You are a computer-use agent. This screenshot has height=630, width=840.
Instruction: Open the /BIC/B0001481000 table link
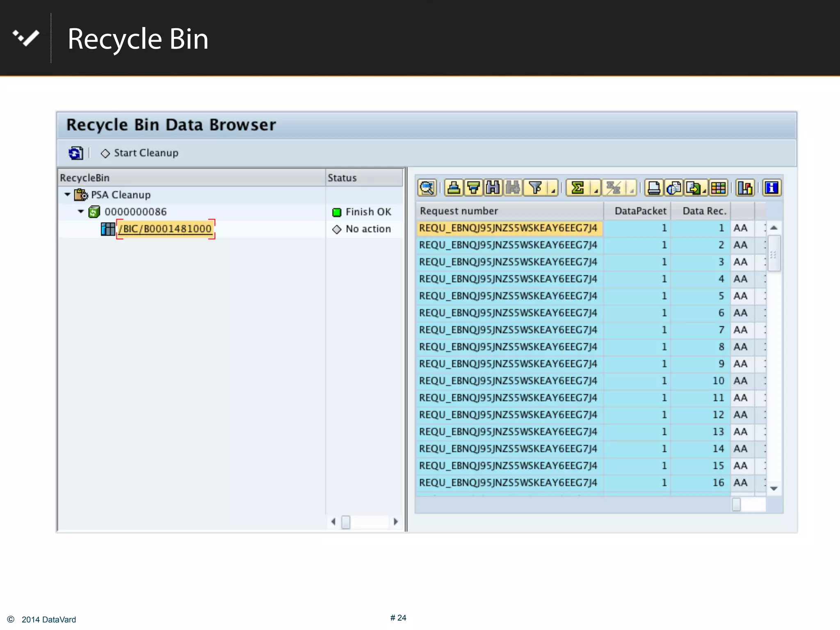pyautogui.click(x=165, y=229)
